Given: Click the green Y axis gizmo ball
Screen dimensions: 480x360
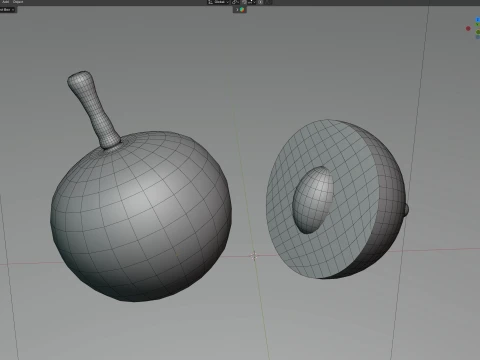Looking at the screenshot, I should 478,32.
